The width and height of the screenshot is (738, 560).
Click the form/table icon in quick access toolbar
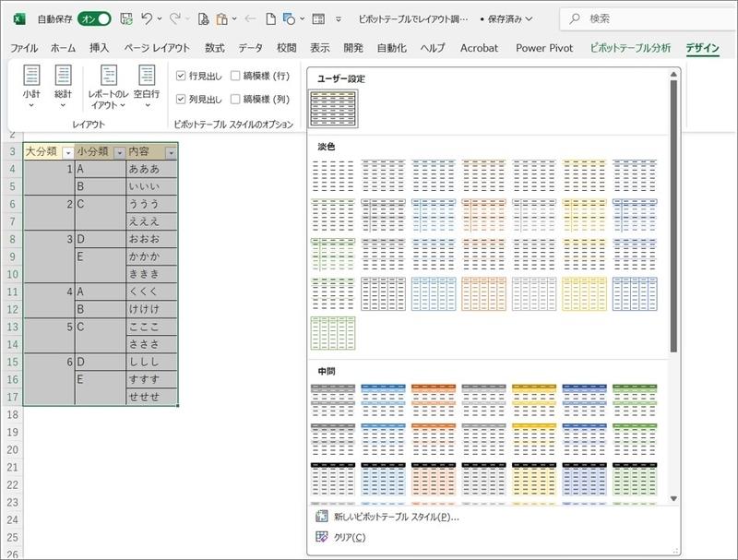[318, 18]
